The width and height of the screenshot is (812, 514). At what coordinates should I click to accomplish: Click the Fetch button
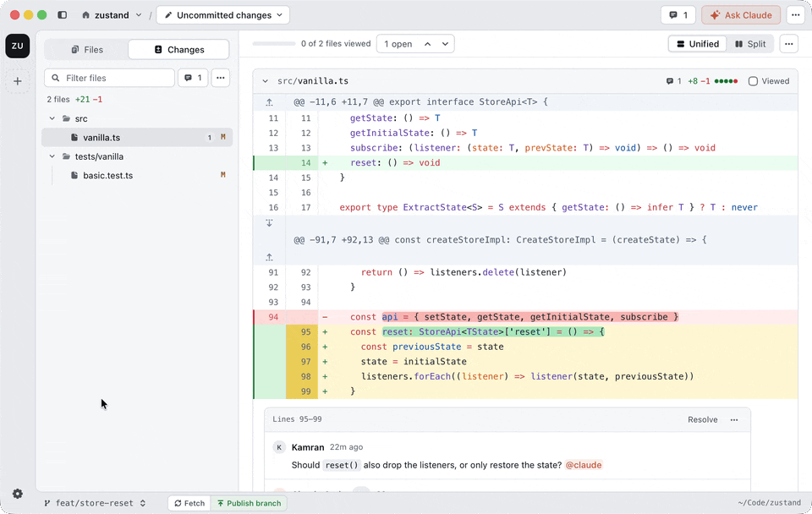(x=189, y=503)
